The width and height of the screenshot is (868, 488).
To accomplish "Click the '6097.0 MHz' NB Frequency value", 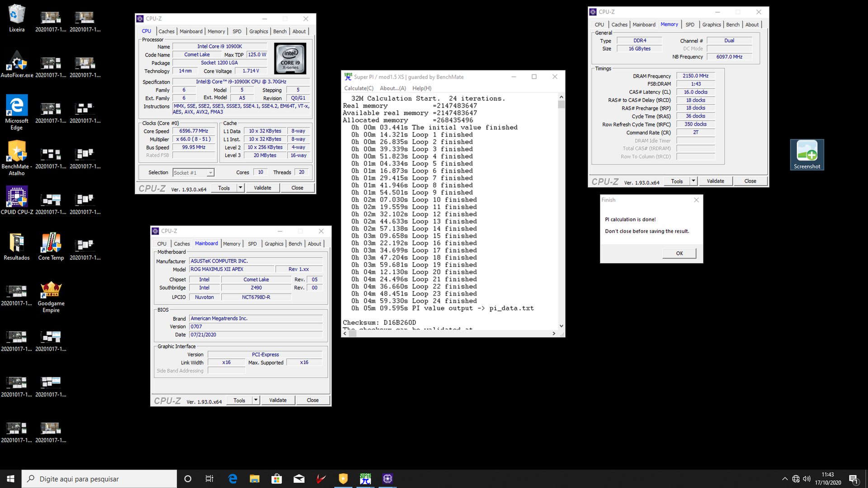I will point(729,57).
